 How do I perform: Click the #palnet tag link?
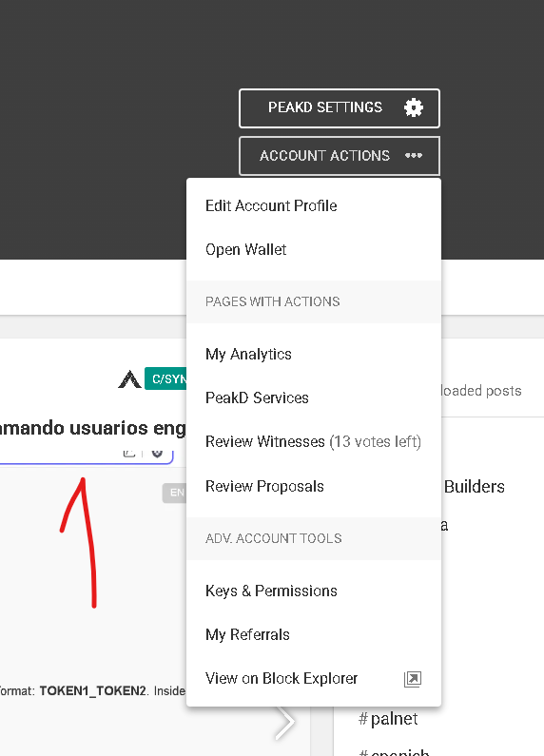(388, 719)
